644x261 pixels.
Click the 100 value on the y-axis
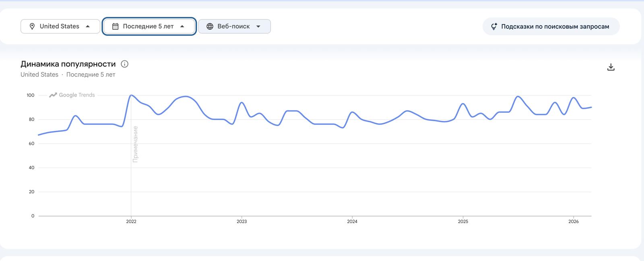click(31, 95)
